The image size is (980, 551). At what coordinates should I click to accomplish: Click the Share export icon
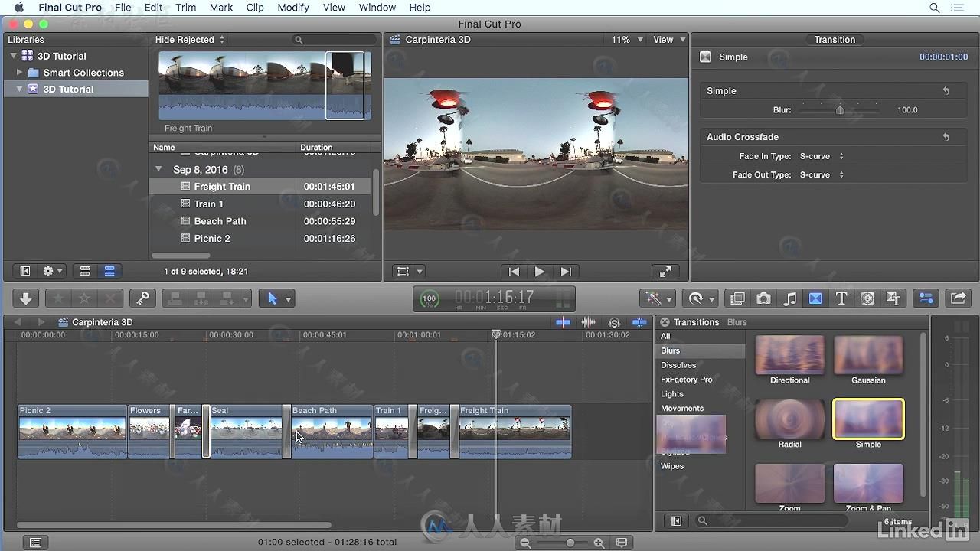click(958, 298)
